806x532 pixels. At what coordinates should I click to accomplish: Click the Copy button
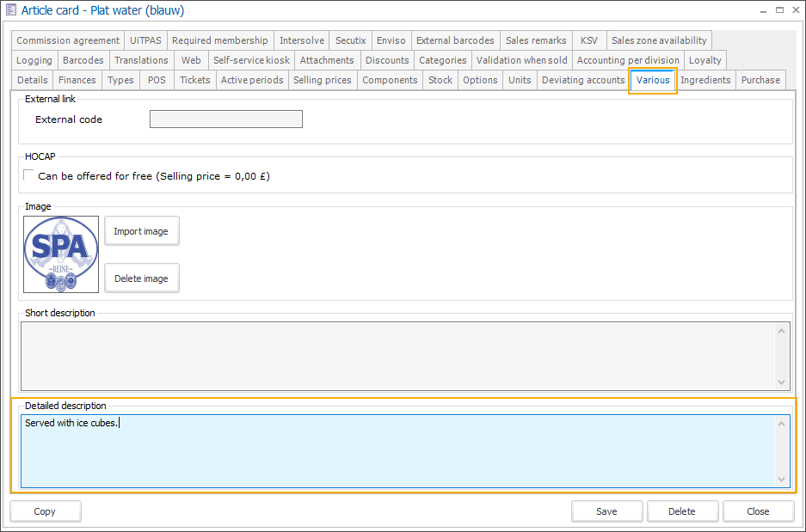point(45,511)
